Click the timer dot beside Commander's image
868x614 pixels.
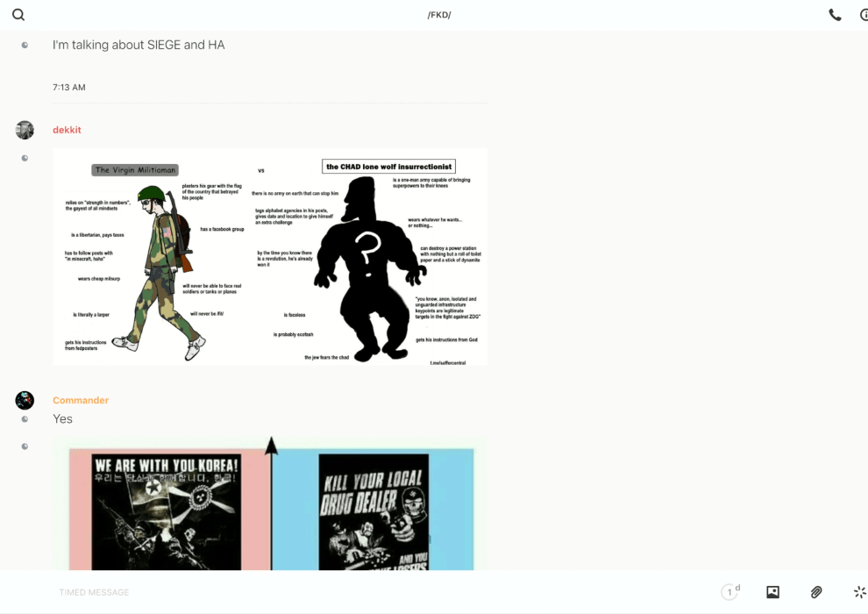pos(25,446)
